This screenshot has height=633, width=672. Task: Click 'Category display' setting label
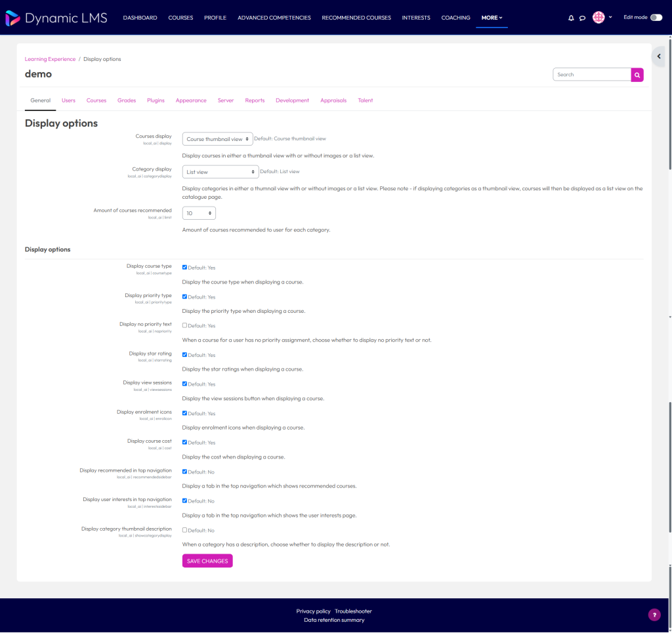(x=152, y=169)
